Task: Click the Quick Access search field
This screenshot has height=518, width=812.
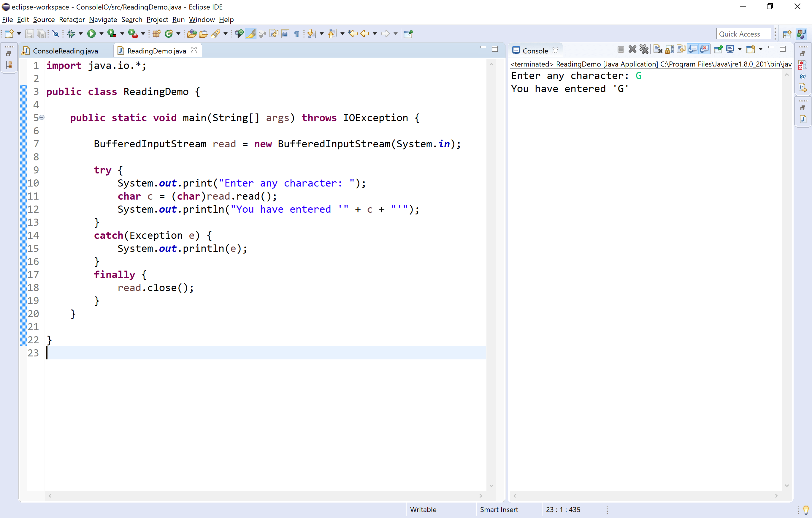Action: tap(743, 34)
